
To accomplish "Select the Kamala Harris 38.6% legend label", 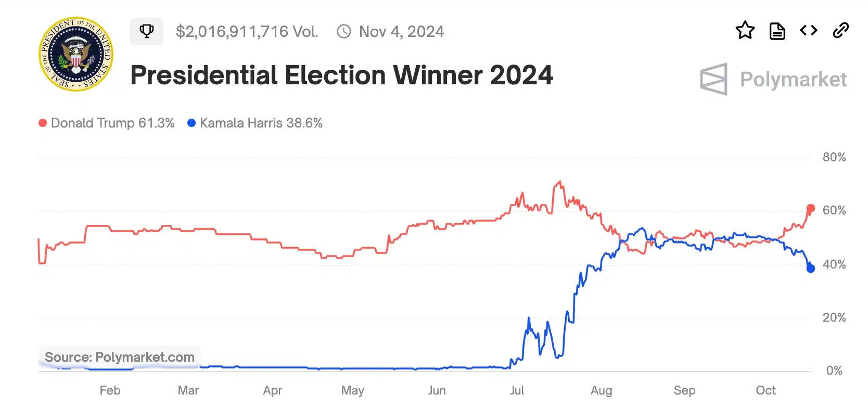I will [x=261, y=123].
